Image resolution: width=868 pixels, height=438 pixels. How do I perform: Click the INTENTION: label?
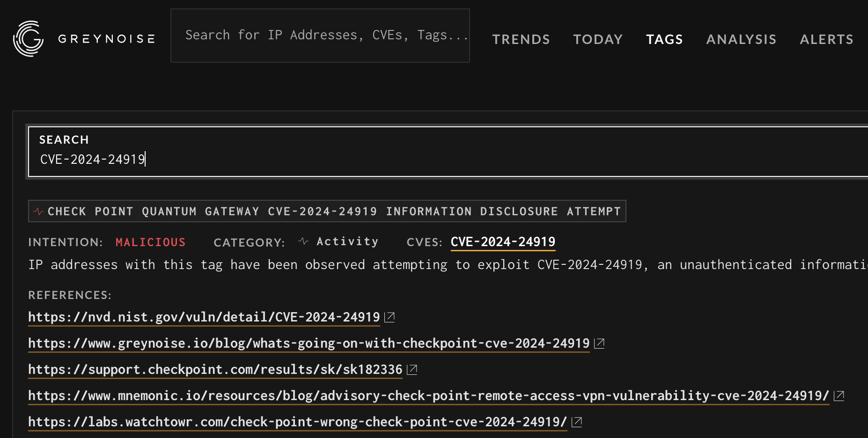66,242
